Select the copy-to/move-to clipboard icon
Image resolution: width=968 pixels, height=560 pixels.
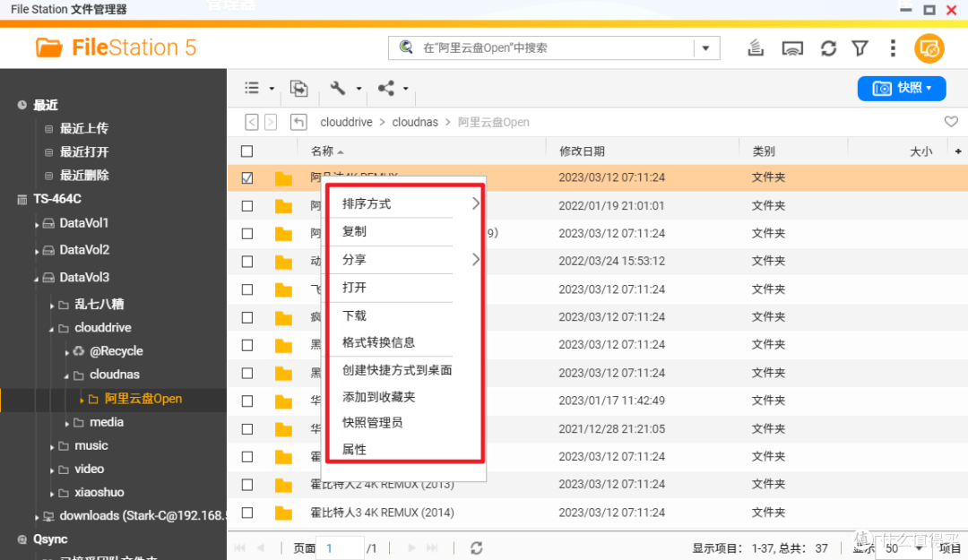click(298, 88)
